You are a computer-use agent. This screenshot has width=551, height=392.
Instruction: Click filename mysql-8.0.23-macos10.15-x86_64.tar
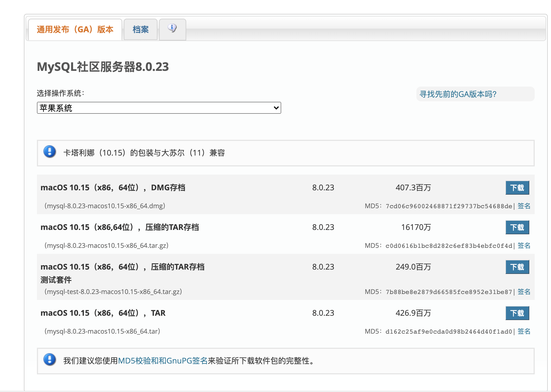pos(102,331)
